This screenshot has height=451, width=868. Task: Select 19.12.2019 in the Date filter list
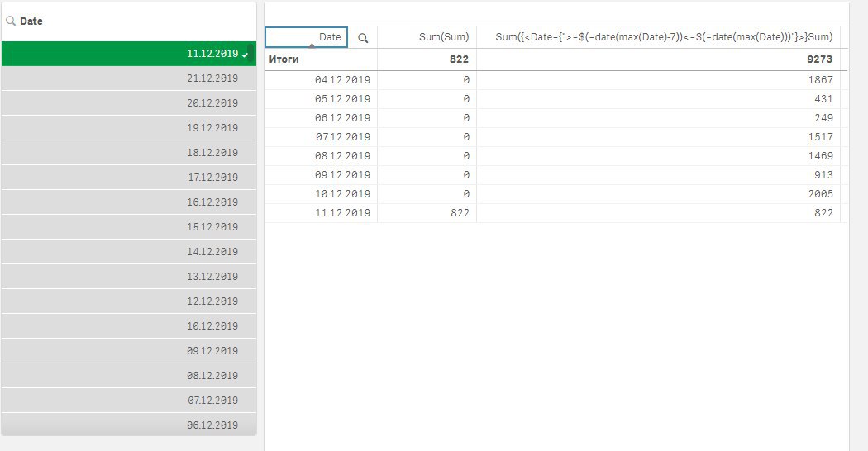point(128,128)
